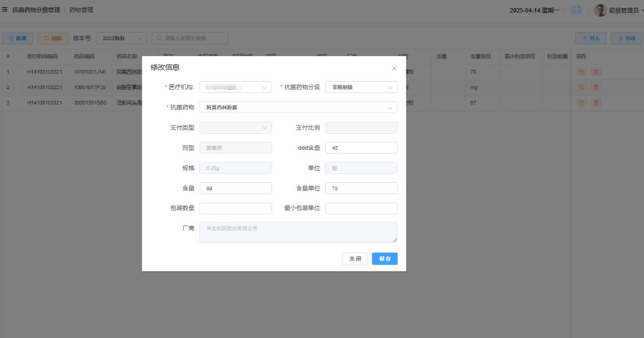Click cell 30301351SB0 in the table
644x338 pixels.
point(90,102)
